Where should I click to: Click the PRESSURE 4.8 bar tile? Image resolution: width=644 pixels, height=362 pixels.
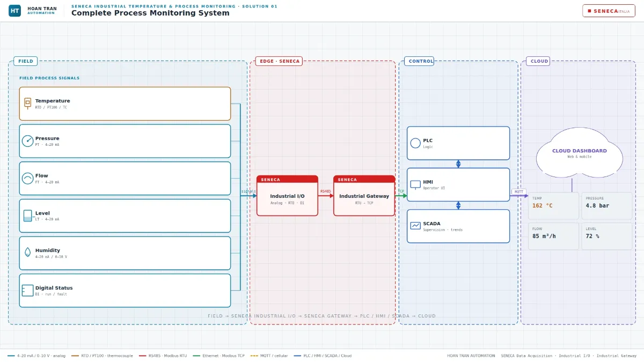pos(607,206)
